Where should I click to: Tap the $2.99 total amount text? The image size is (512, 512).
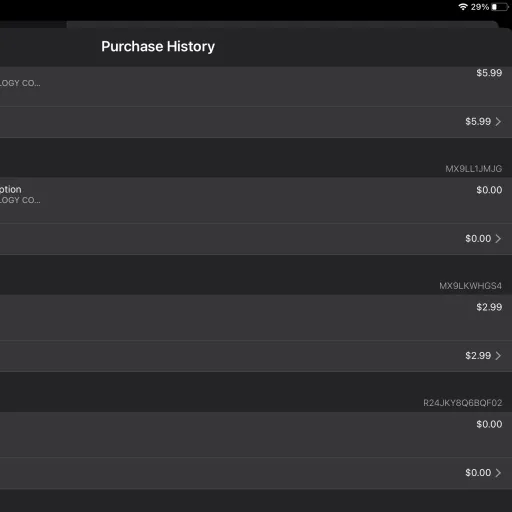coord(478,356)
